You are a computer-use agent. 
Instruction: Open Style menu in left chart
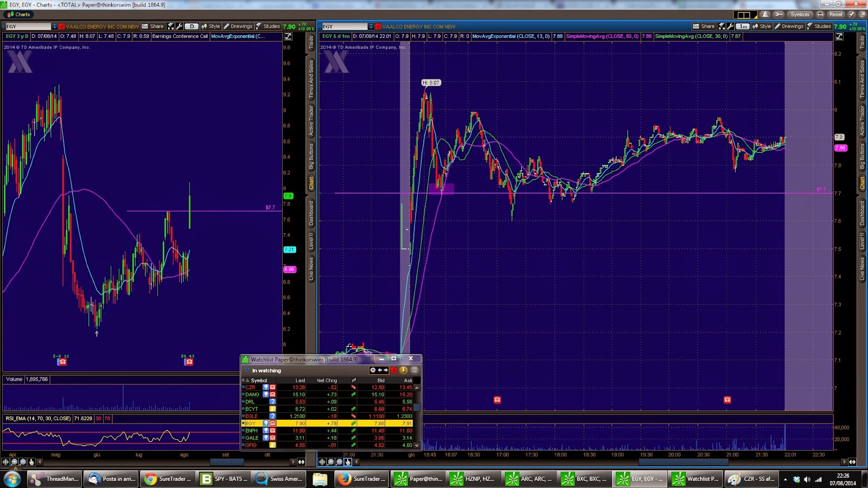click(x=211, y=26)
